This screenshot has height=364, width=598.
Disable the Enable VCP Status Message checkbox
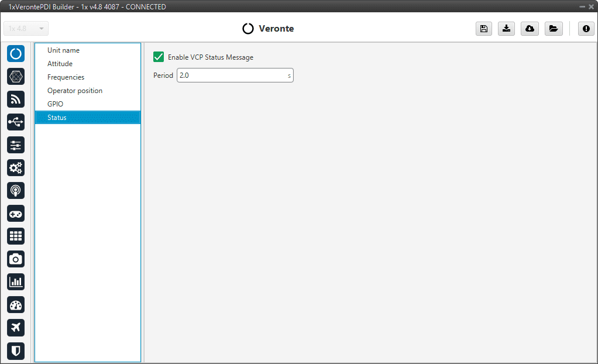click(158, 57)
